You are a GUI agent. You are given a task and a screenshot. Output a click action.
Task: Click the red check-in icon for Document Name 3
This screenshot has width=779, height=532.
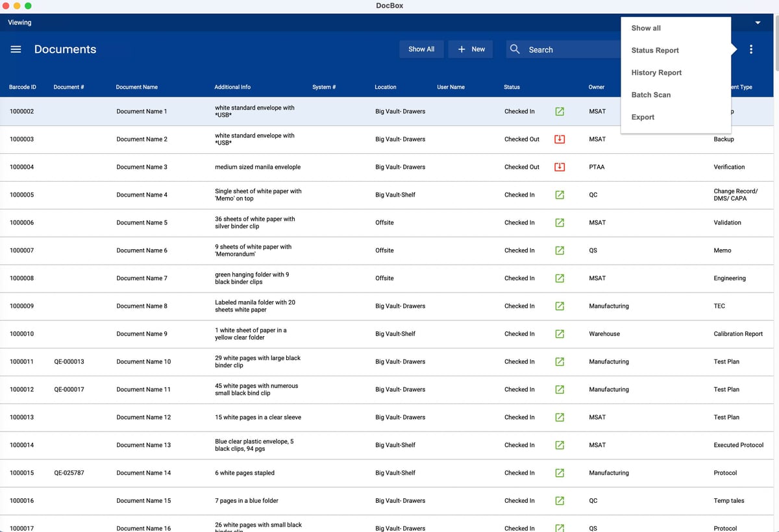(559, 167)
